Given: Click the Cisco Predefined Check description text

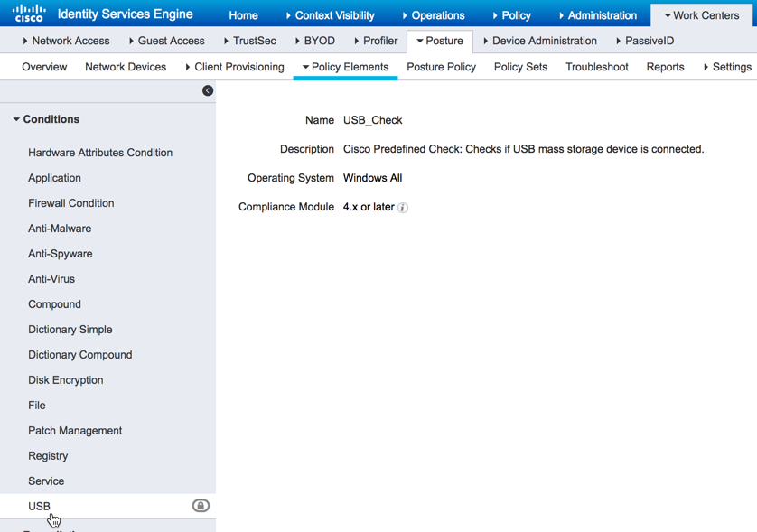Looking at the screenshot, I should (x=523, y=149).
